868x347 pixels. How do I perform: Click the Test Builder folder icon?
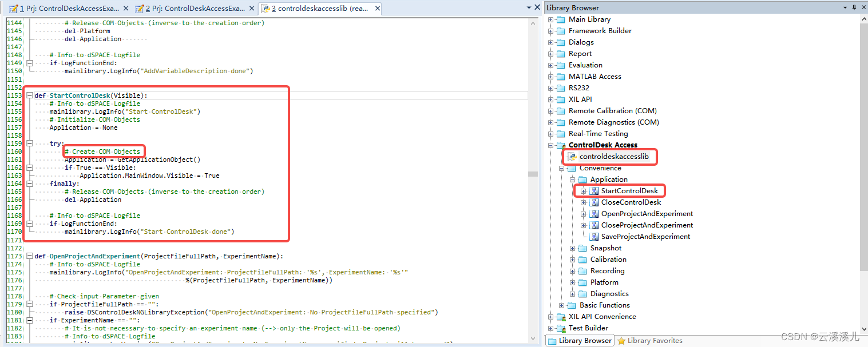click(x=561, y=328)
